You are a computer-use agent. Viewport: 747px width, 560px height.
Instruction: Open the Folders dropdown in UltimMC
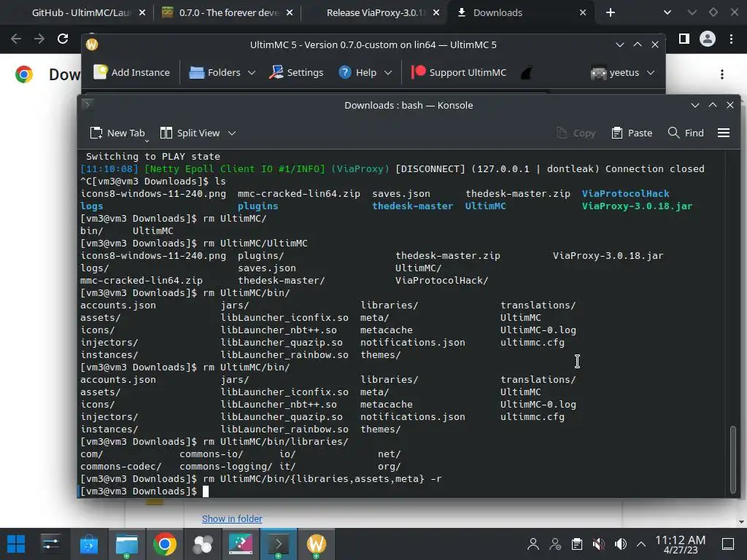(222, 72)
